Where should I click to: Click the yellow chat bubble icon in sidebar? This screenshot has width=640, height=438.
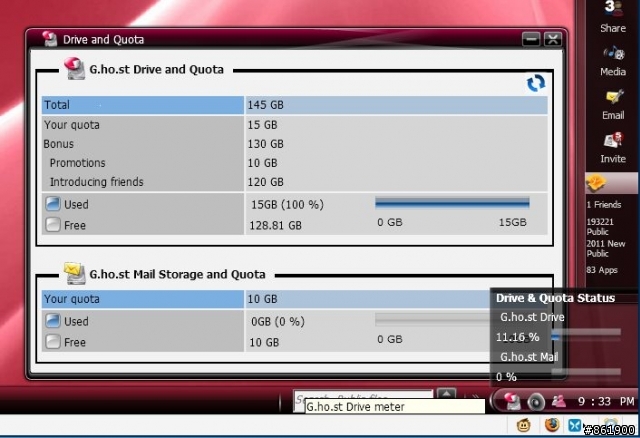click(596, 183)
